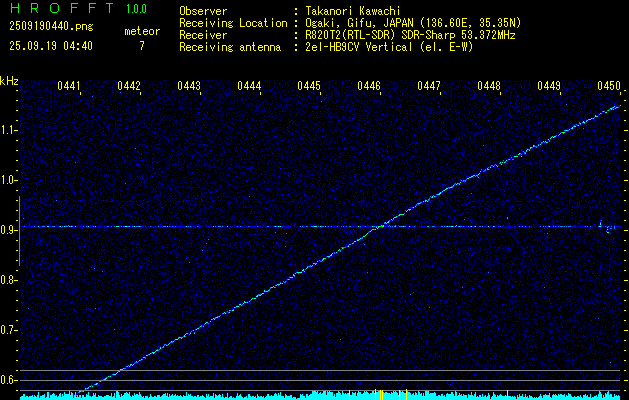The image size is (629, 400).
Task: Click the Receiving antenna label
Action: tap(230, 47)
